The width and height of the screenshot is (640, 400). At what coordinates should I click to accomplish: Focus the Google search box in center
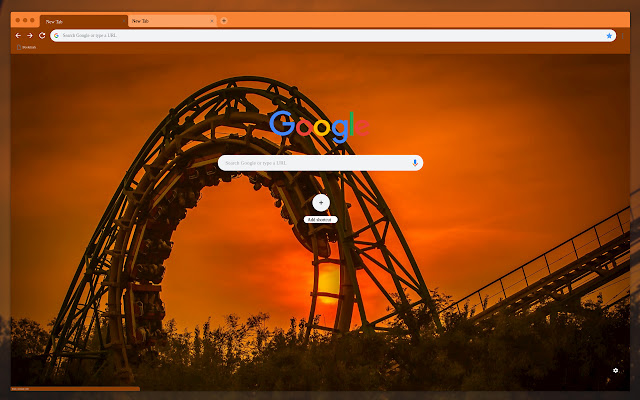320,163
